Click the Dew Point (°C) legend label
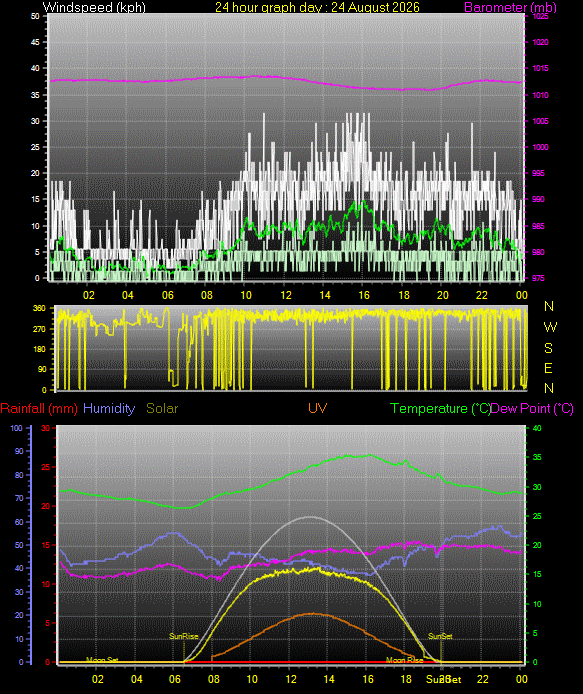The width and height of the screenshot is (583, 694). click(532, 408)
